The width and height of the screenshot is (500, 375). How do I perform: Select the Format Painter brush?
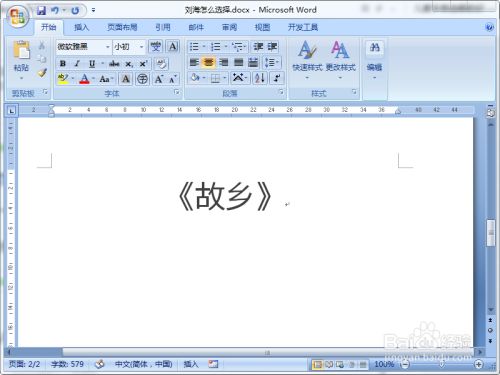click(x=42, y=72)
